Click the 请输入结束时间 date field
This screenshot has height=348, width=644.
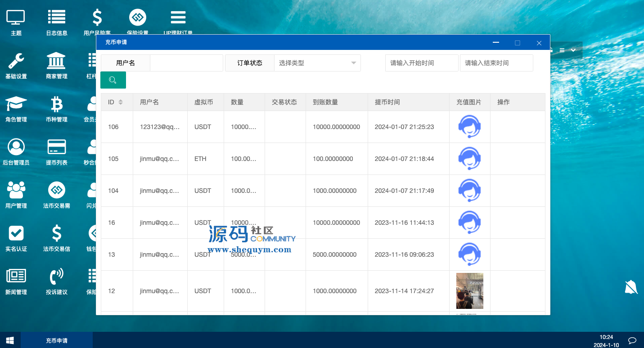tap(496, 63)
